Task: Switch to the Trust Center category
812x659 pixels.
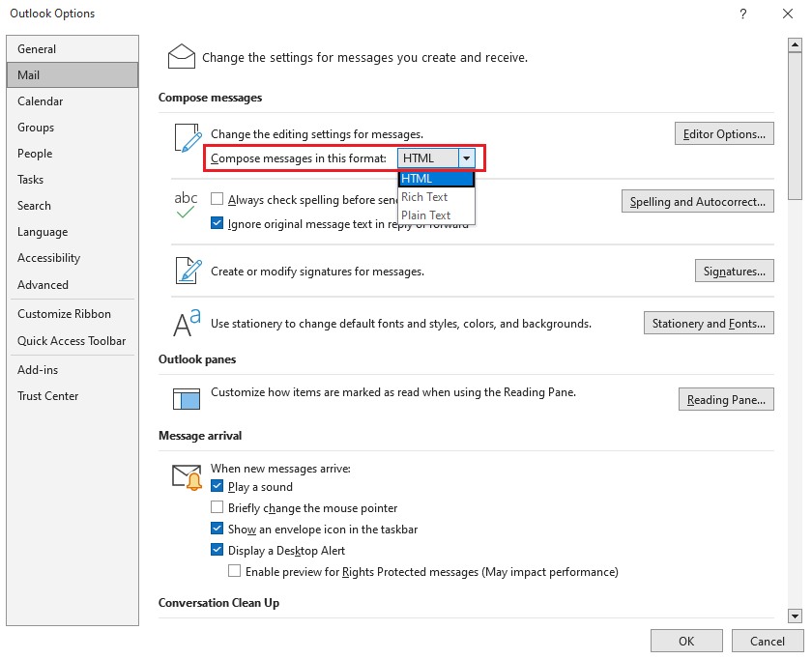Action: [x=47, y=396]
